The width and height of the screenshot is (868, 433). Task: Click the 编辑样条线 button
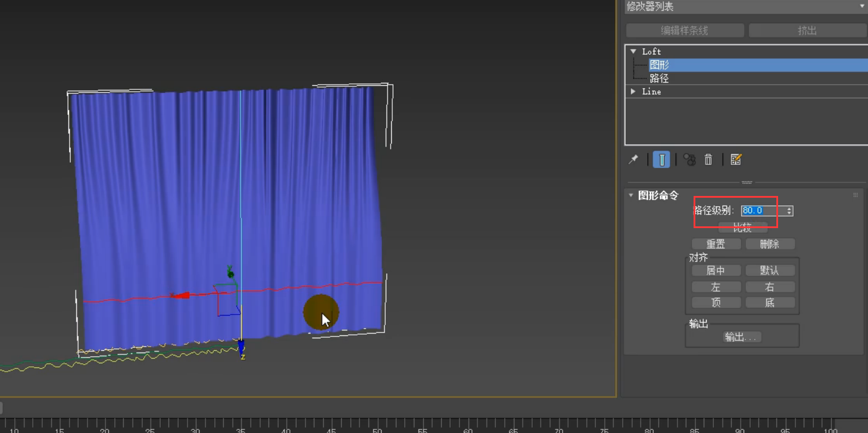685,30
